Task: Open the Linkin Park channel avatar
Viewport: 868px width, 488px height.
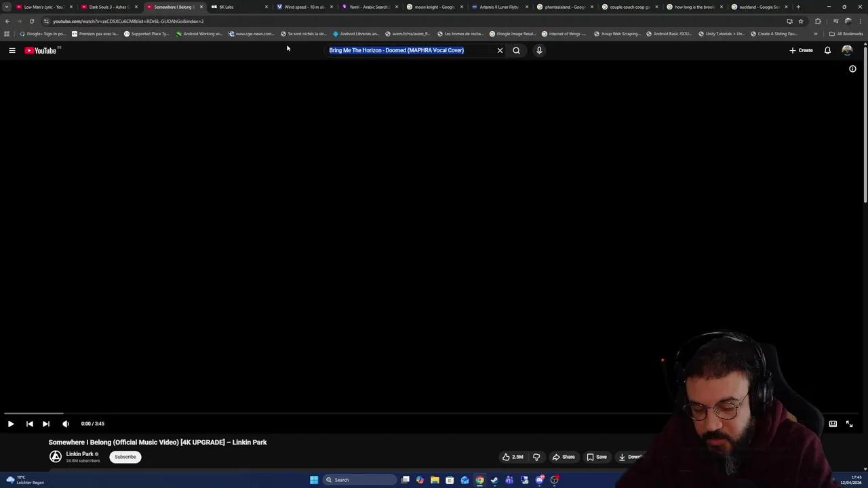Action: [x=56, y=457]
